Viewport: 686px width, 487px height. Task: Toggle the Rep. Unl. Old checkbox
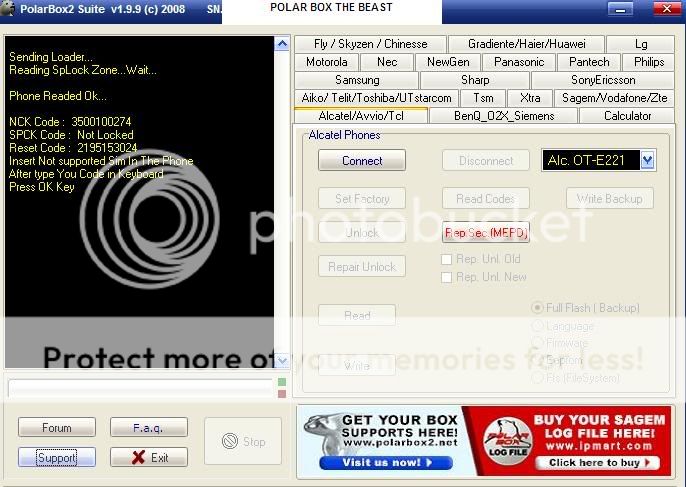pos(446,259)
